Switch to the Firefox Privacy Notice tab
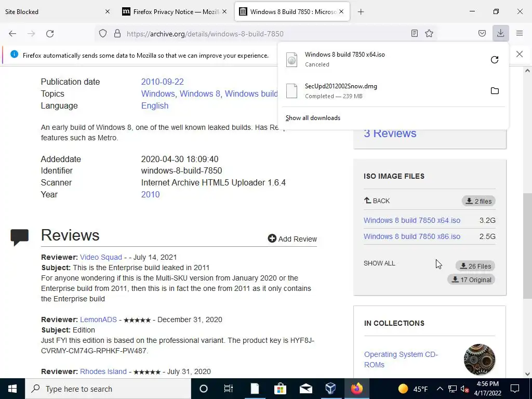532x399 pixels. 175,11
